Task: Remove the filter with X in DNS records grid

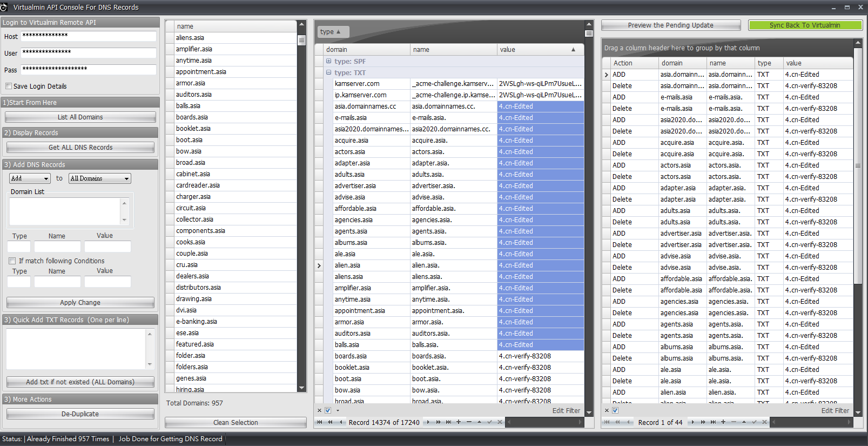Action: [319, 410]
